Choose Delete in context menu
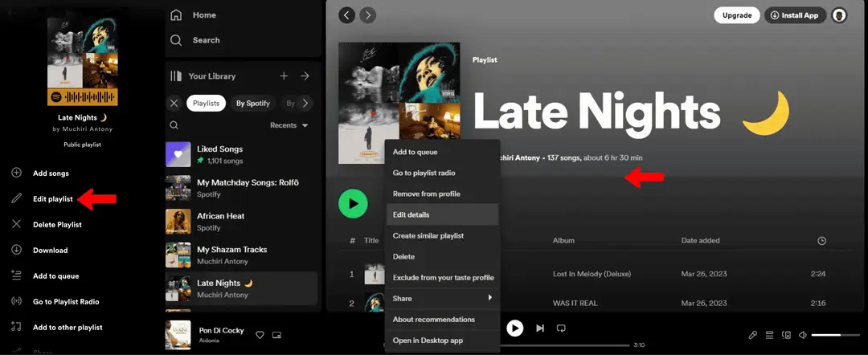Image resolution: width=868 pixels, height=355 pixels. (442, 256)
